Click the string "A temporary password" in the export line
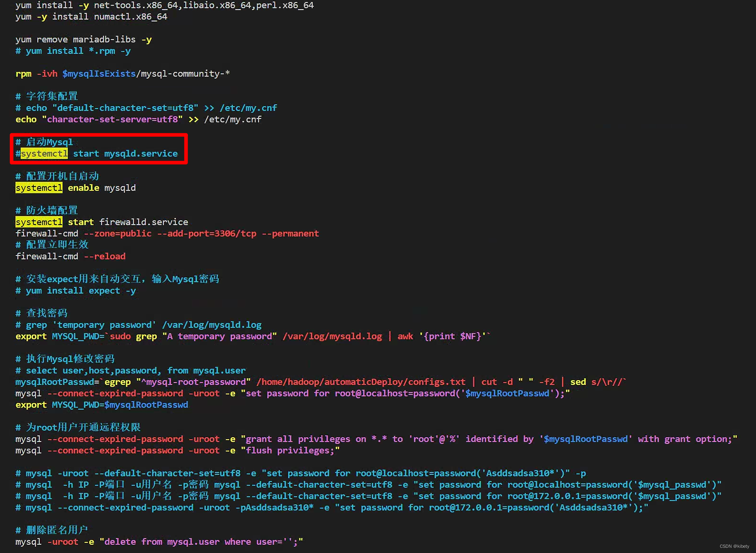The height and width of the screenshot is (553, 756). pyautogui.click(x=220, y=337)
